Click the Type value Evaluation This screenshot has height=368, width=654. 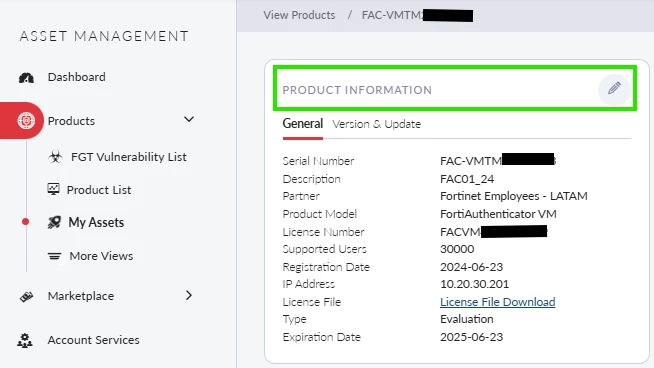(x=467, y=319)
